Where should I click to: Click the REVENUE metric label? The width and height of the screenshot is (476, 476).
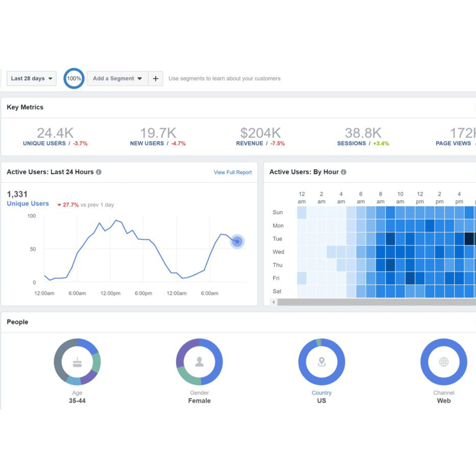(x=249, y=143)
